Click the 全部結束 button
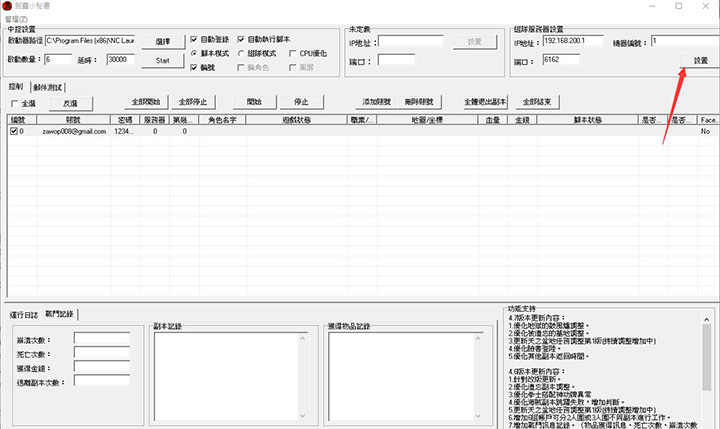 537,102
